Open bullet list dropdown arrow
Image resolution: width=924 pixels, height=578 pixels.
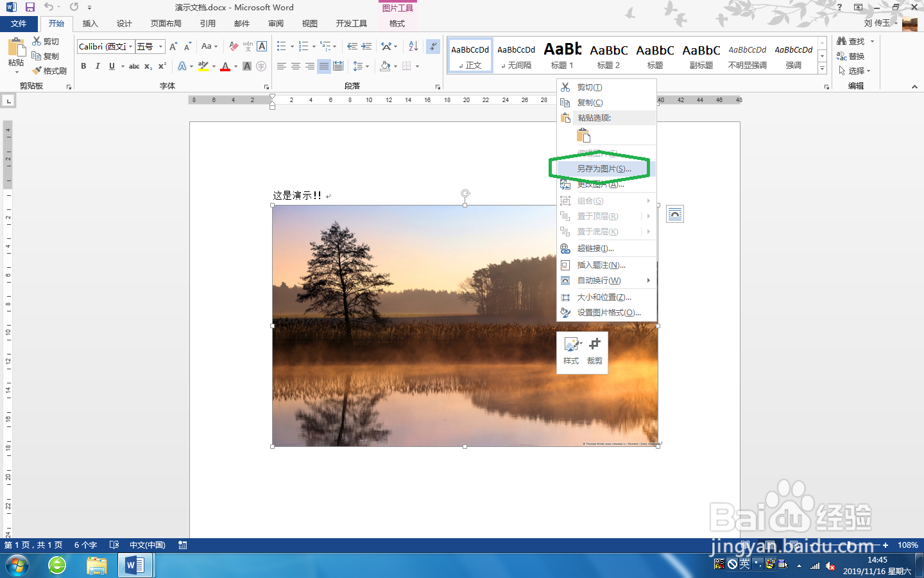(292, 46)
